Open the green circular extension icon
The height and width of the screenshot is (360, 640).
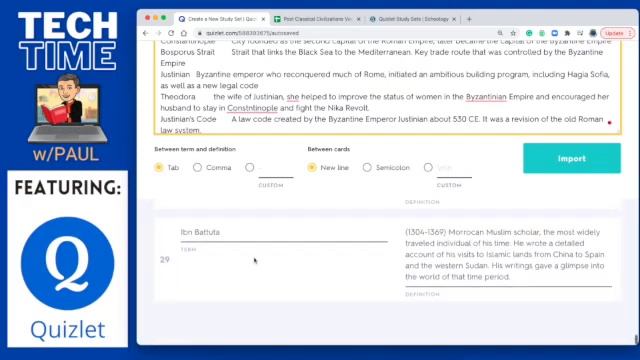pyautogui.click(x=529, y=33)
